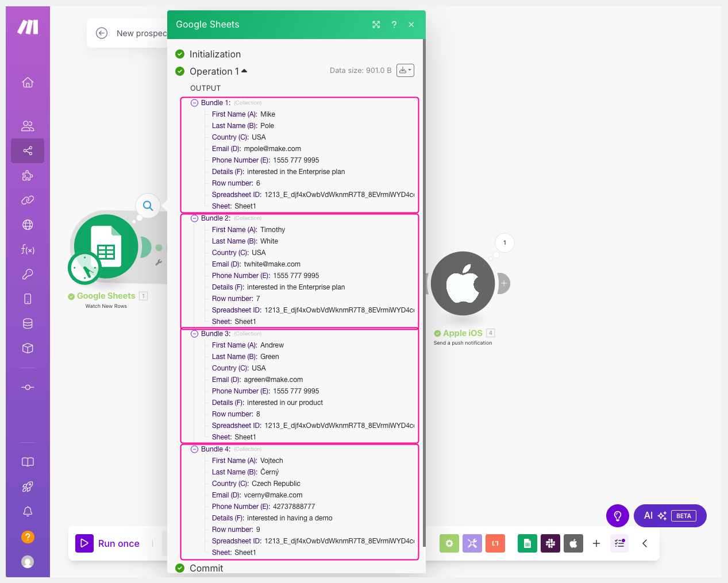Viewport: 728px width, 583px height.
Task: Open the Webhooks globe icon in the sidebar
Action: [28, 225]
